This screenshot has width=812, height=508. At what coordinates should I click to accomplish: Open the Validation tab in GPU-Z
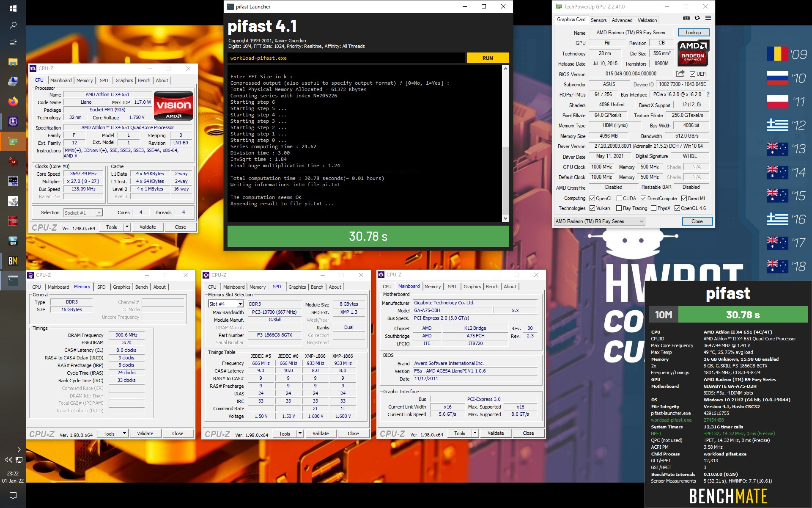pyautogui.click(x=647, y=20)
